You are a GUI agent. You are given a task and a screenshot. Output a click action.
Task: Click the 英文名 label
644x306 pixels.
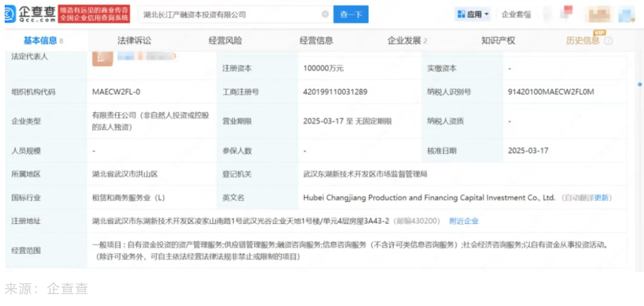[x=233, y=198]
